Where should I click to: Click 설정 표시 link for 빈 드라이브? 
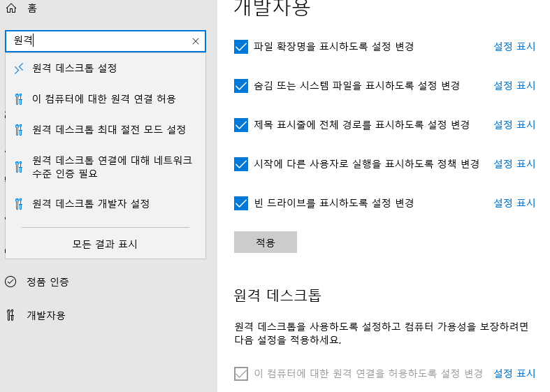[x=514, y=203]
